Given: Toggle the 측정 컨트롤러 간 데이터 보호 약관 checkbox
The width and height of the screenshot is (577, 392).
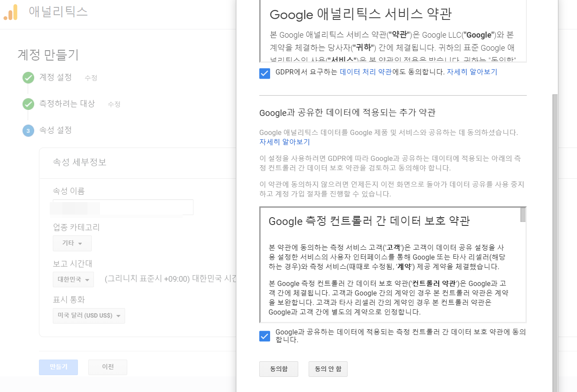Looking at the screenshot, I should tap(264, 336).
